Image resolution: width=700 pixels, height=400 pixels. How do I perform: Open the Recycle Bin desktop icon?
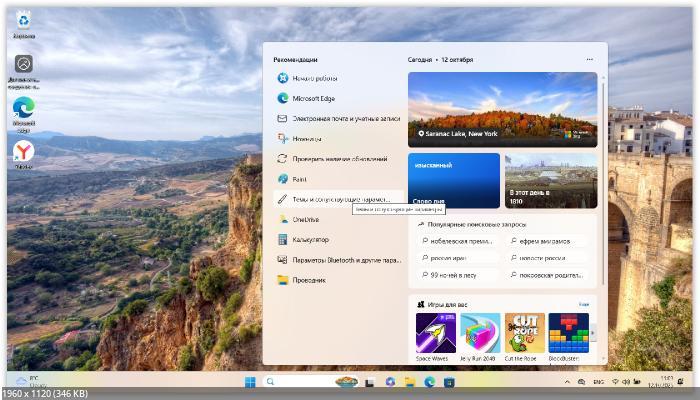(22, 18)
